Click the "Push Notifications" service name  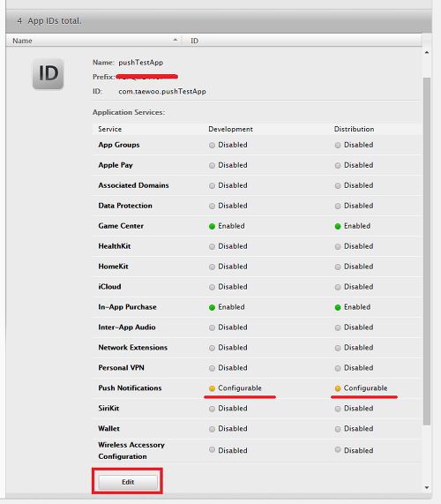[x=130, y=388]
